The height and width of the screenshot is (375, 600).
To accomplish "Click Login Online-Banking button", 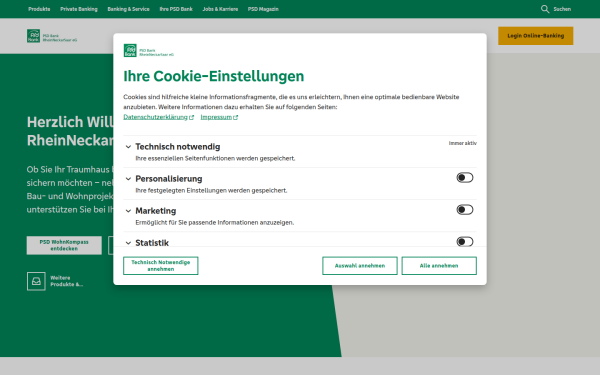I will click(536, 36).
